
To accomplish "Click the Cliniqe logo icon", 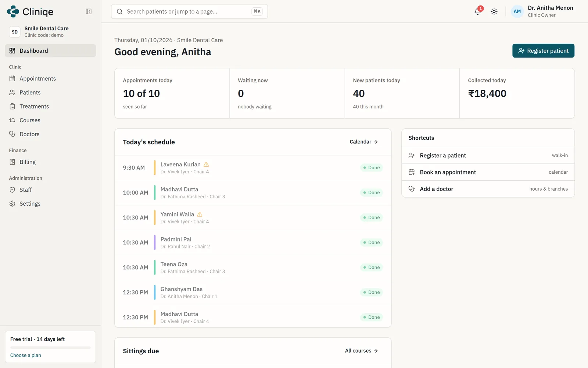I will click(13, 11).
